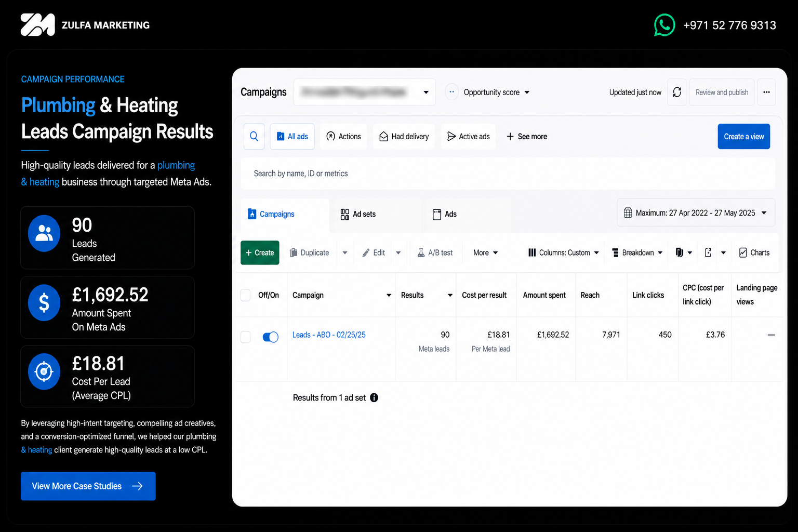Click the dollar sign Amount Spent icon
Viewport: 798px width, 532px height.
[44, 302]
